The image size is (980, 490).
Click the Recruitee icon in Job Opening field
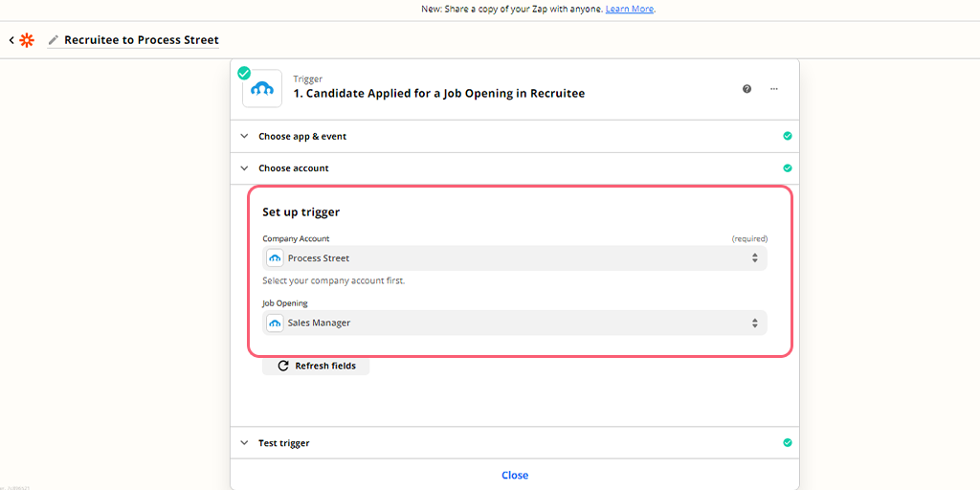click(x=275, y=323)
